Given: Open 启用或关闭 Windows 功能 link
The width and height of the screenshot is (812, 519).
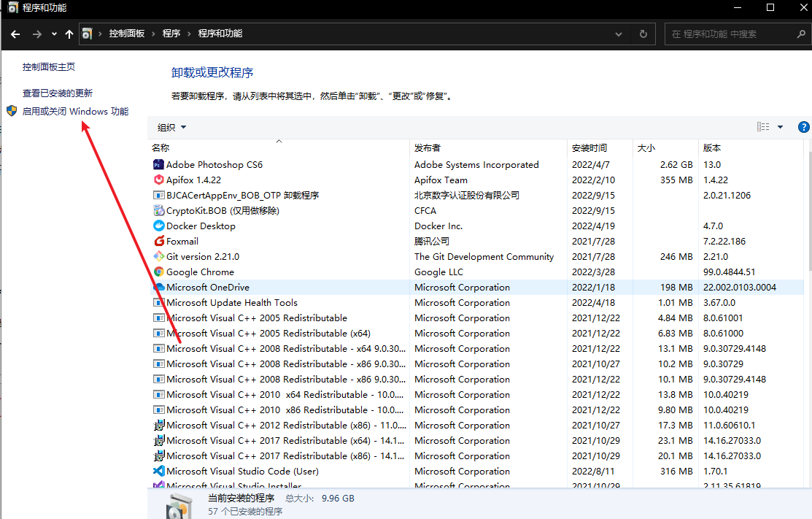Looking at the screenshot, I should pos(76,112).
